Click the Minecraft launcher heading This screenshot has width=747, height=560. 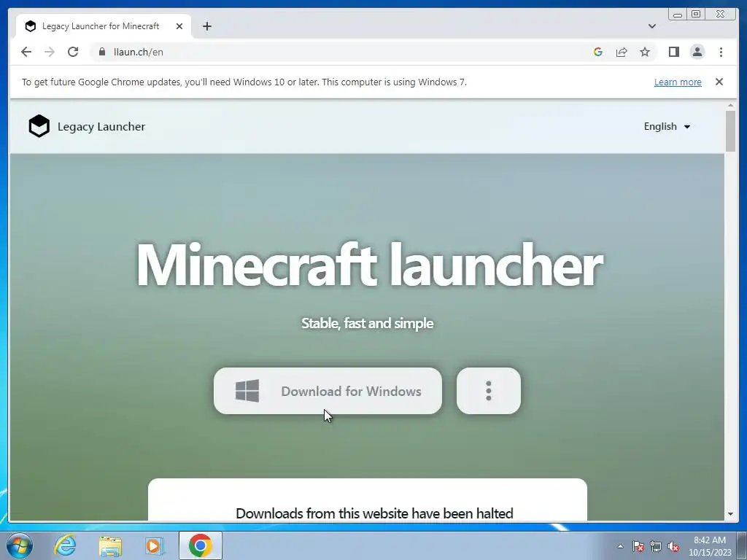370,265
